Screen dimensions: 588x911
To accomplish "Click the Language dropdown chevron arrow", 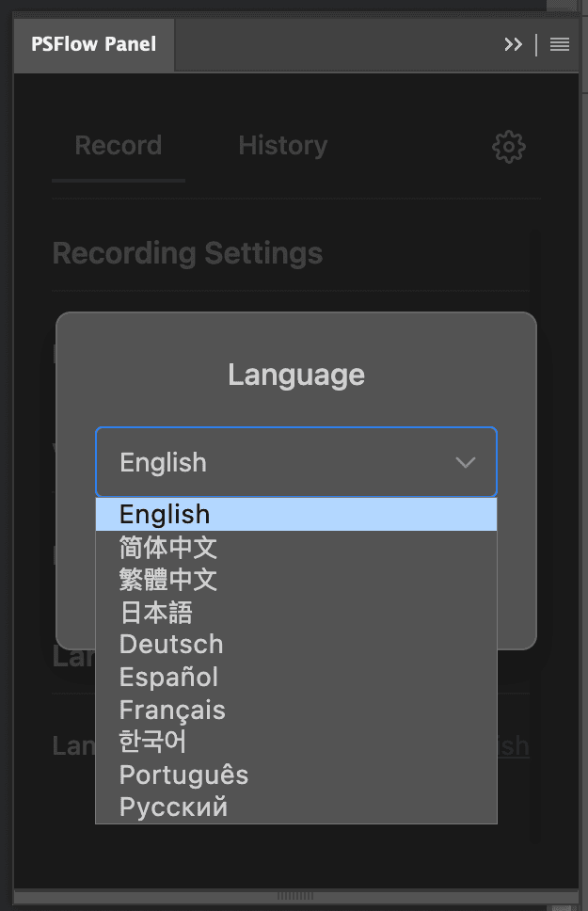I will (x=465, y=462).
